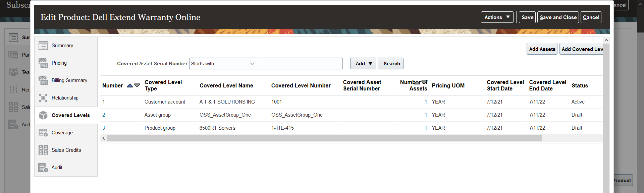Click the Add Assets button
The height and width of the screenshot is (193, 644).
(542, 49)
